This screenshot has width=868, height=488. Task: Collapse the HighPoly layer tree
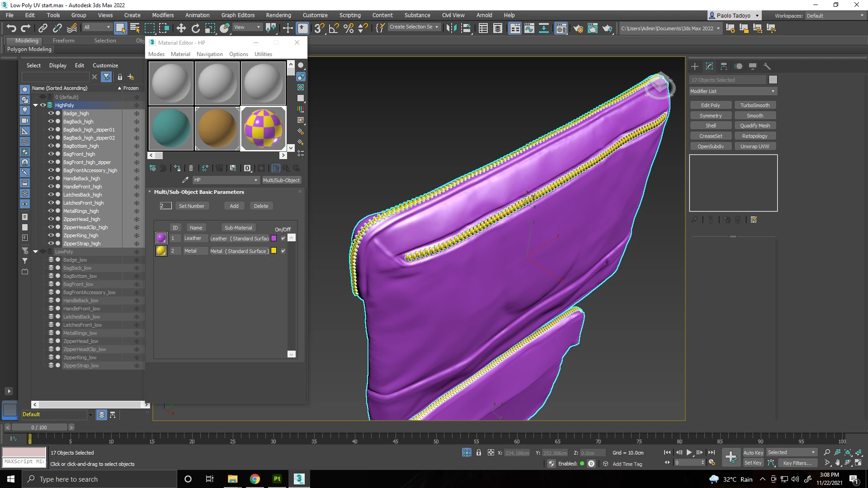pos(35,105)
